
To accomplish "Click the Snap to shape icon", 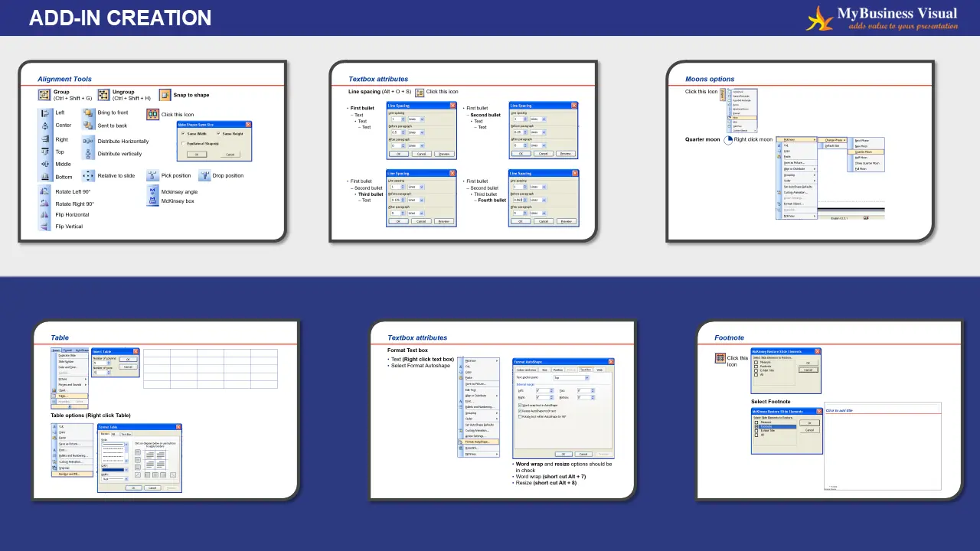I will coord(164,94).
